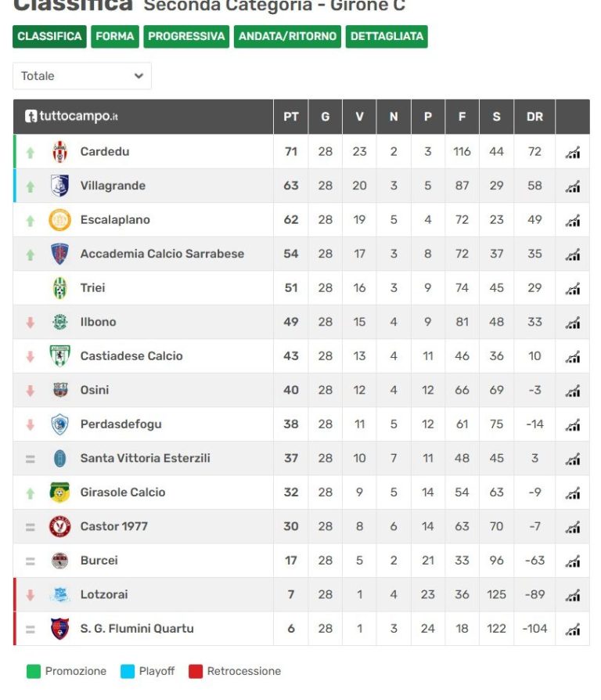The width and height of the screenshot is (601, 700).
Task: Open the stats chart icon for Villagrande
Action: tap(573, 186)
